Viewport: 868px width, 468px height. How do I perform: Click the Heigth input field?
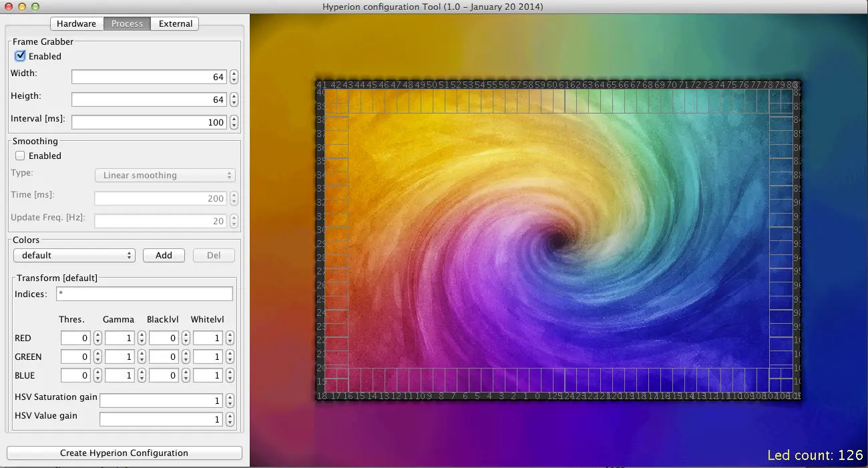coord(149,99)
